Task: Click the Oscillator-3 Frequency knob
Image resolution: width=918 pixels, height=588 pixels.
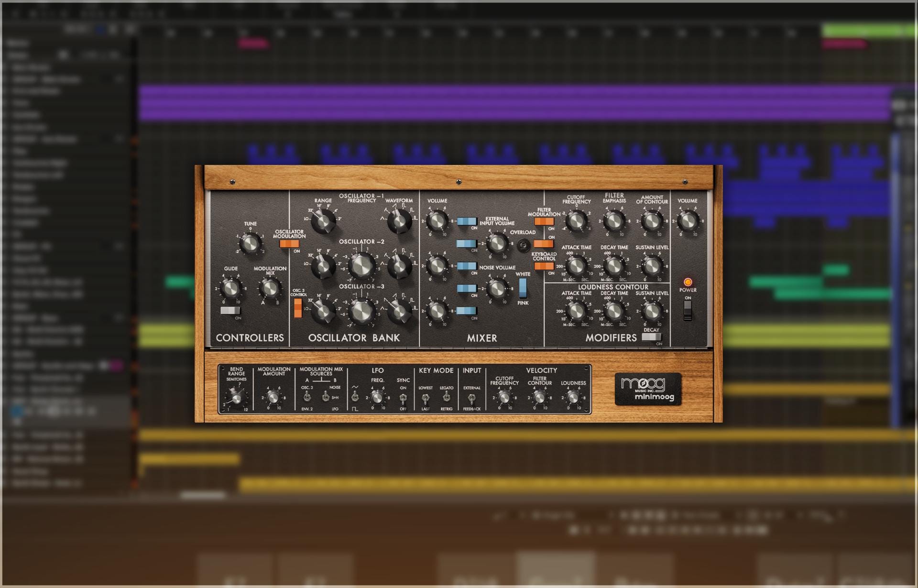Action: pos(361,311)
